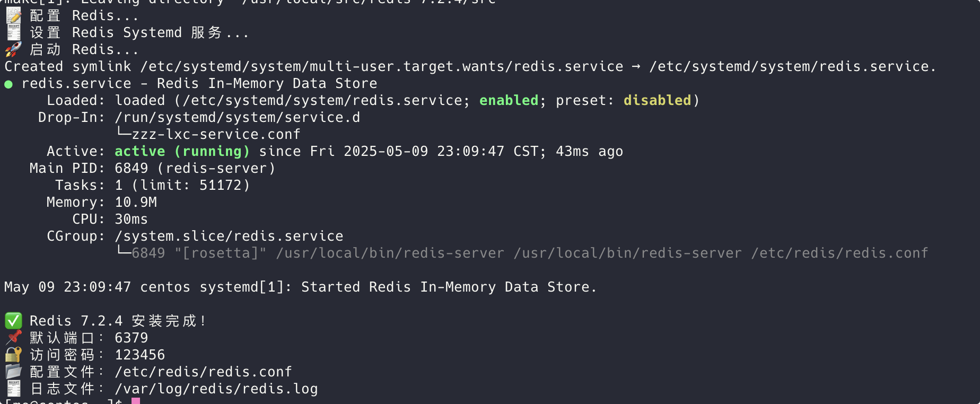Click the default port number 6379
Image resolution: width=980 pixels, height=404 pixels.
[131, 338]
